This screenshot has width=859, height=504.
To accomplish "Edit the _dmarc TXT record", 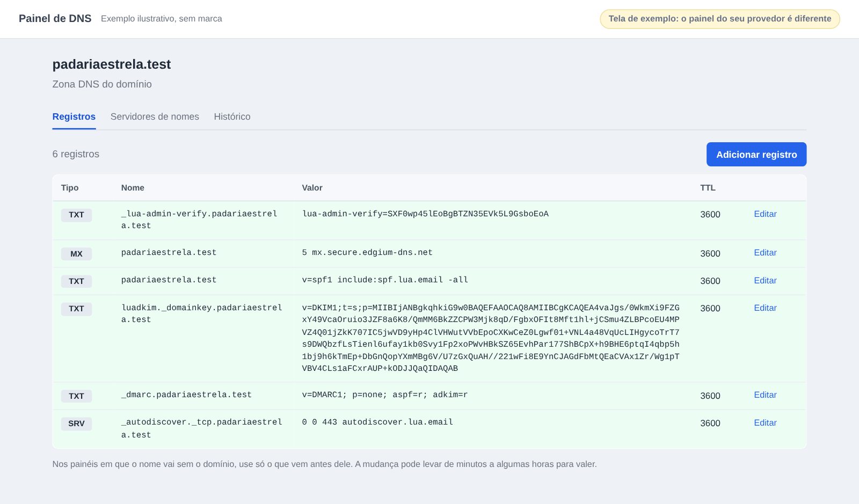I will coord(765,395).
